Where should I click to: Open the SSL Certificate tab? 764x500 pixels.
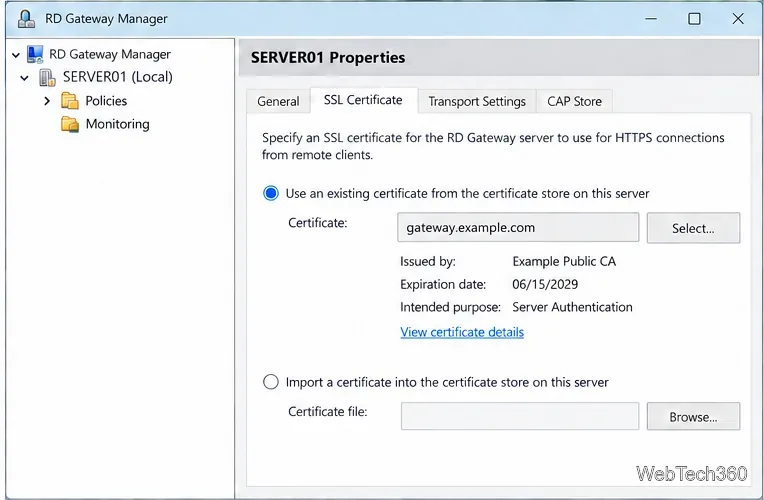pos(363,100)
